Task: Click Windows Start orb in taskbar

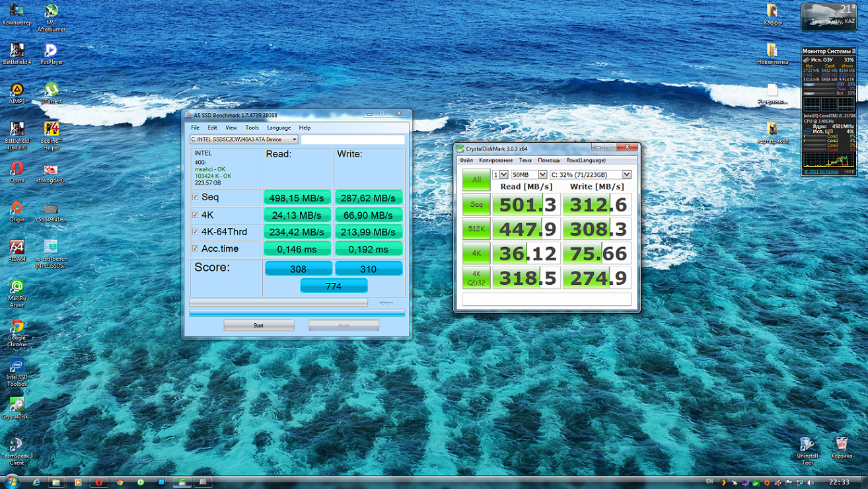Action: 11,482
